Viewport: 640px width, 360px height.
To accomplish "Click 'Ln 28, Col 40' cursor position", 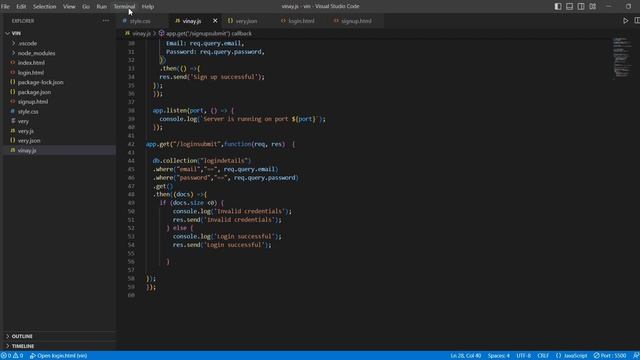I will pyautogui.click(x=465, y=356).
